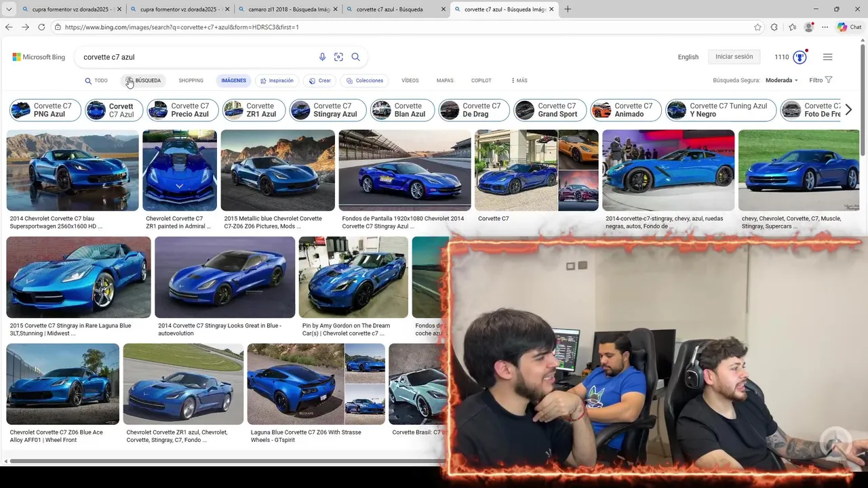Open the VÍDEOS tab
The width and height of the screenshot is (868, 488).
410,81
